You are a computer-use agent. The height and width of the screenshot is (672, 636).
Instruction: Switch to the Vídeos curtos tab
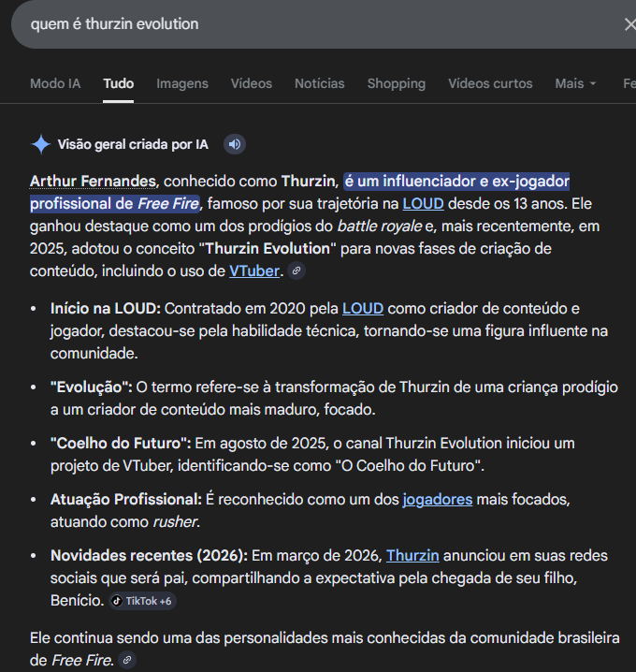[490, 83]
